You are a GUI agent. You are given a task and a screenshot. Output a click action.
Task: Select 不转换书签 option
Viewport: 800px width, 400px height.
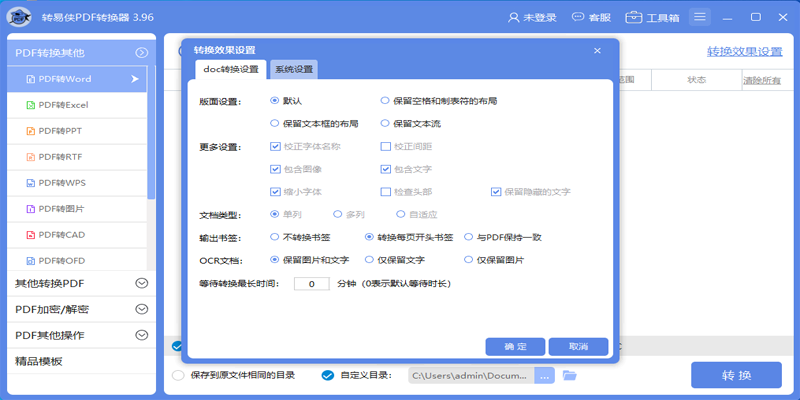point(274,237)
